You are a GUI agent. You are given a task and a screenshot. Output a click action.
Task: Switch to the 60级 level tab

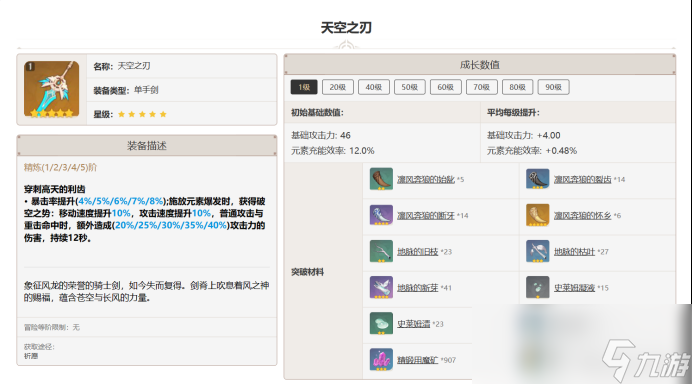coord(446,87)
